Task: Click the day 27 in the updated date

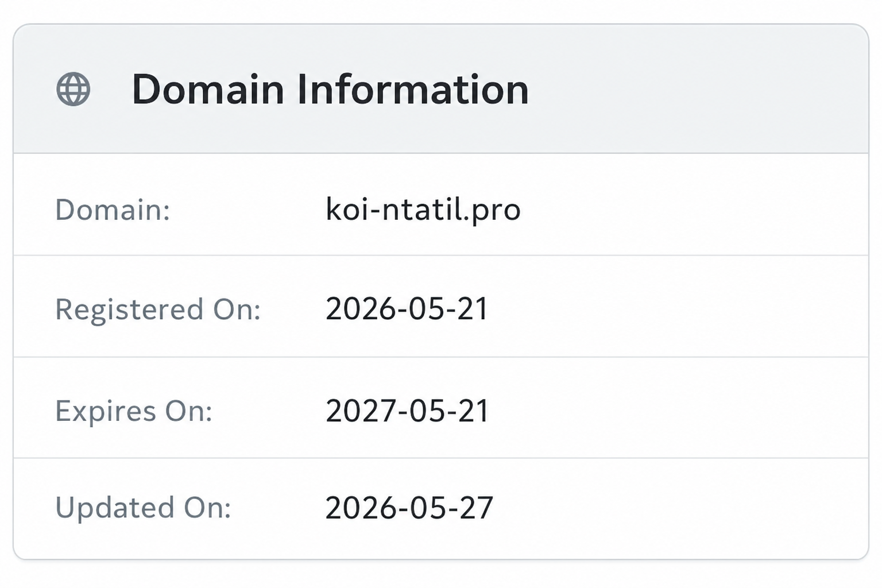Action: coord(476,508)
